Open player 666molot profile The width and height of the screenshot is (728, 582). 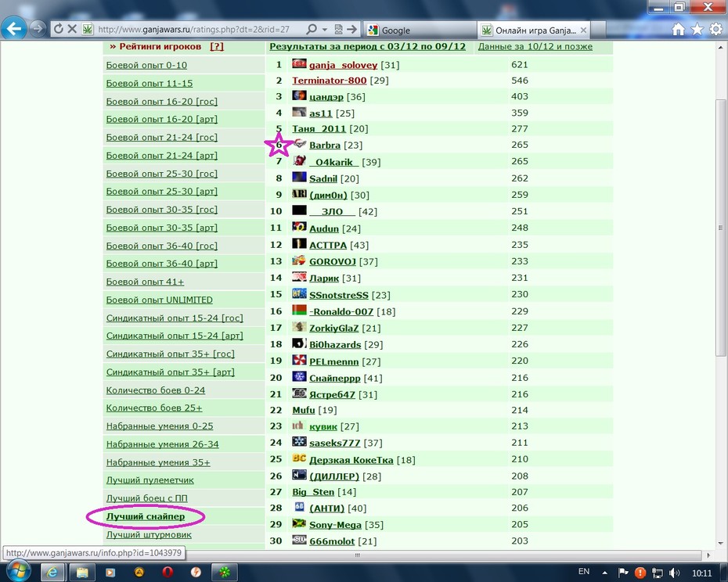[332, 541]
